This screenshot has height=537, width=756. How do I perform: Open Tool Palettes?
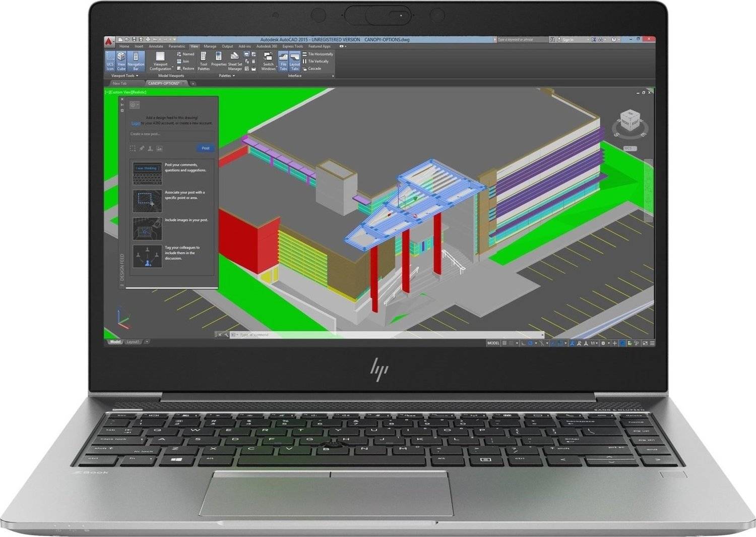click(x=204, y=61)
